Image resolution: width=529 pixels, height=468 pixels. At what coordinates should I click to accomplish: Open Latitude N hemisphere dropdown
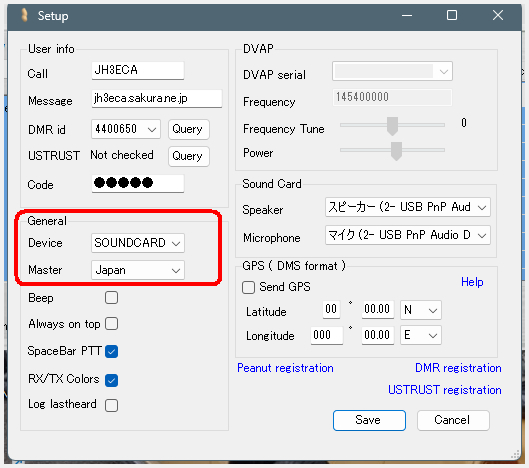(x=421, y=310)
